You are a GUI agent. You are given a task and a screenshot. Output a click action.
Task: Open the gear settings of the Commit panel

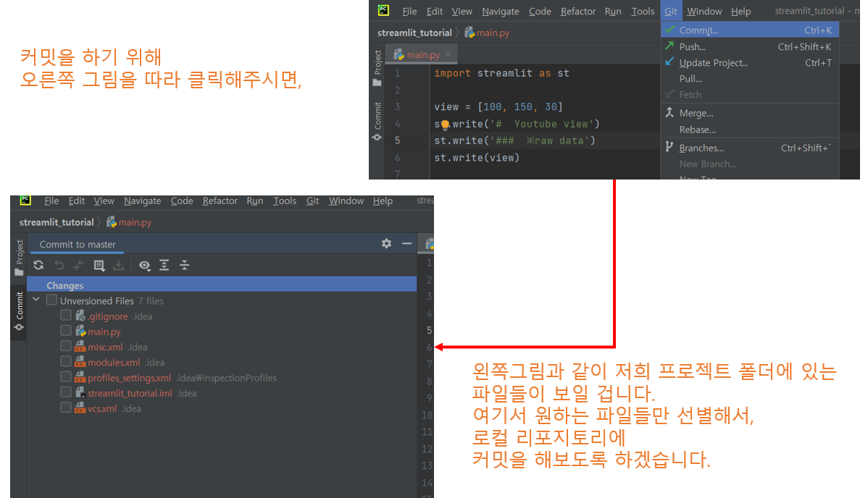coord(386,243)
